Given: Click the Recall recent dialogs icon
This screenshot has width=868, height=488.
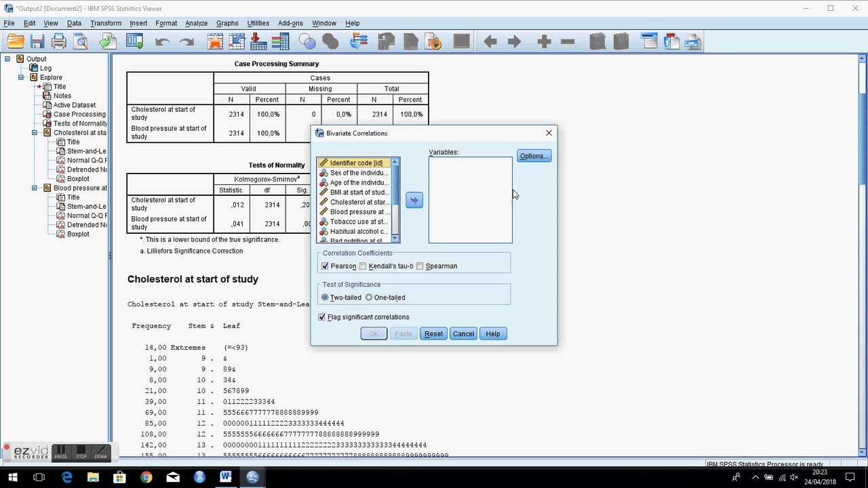Looking at the screenshot, I should [135, 42].
